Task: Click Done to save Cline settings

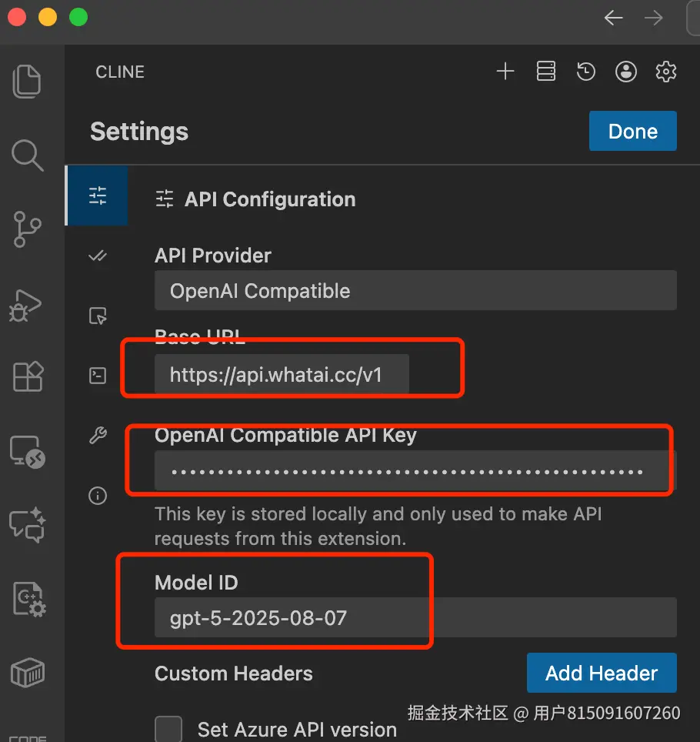Action: coord(632,131)
